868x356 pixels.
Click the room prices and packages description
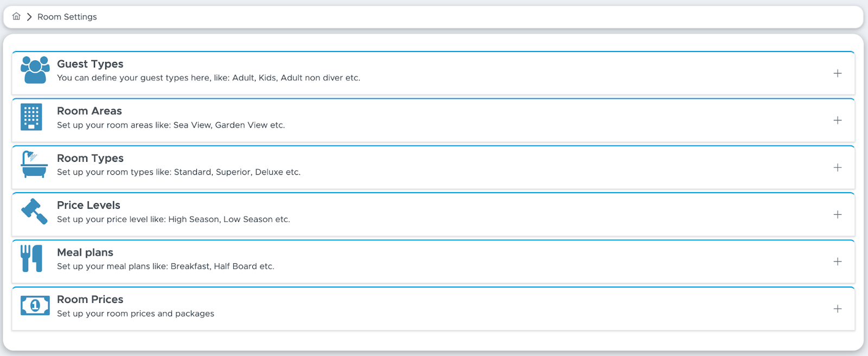coord(136,314)
